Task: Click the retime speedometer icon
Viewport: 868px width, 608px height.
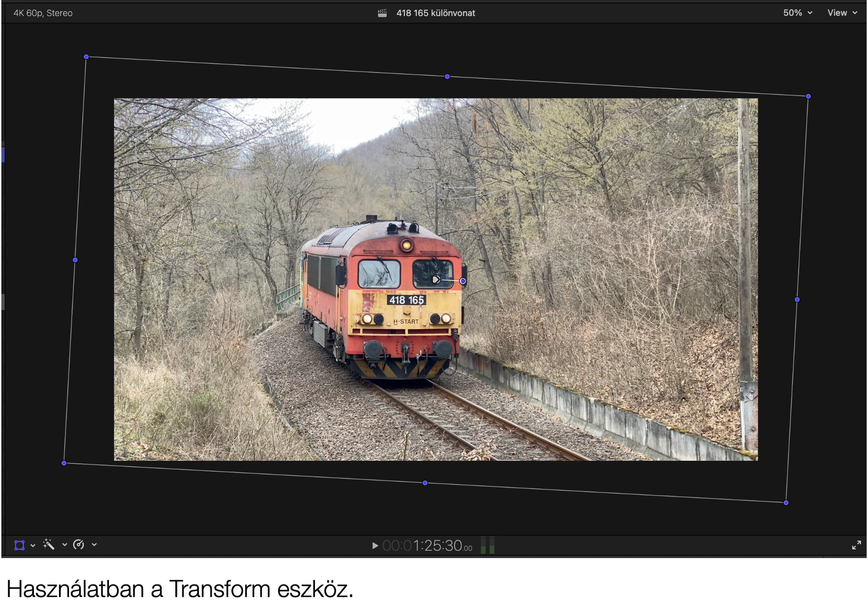Action: click(79, 545)
